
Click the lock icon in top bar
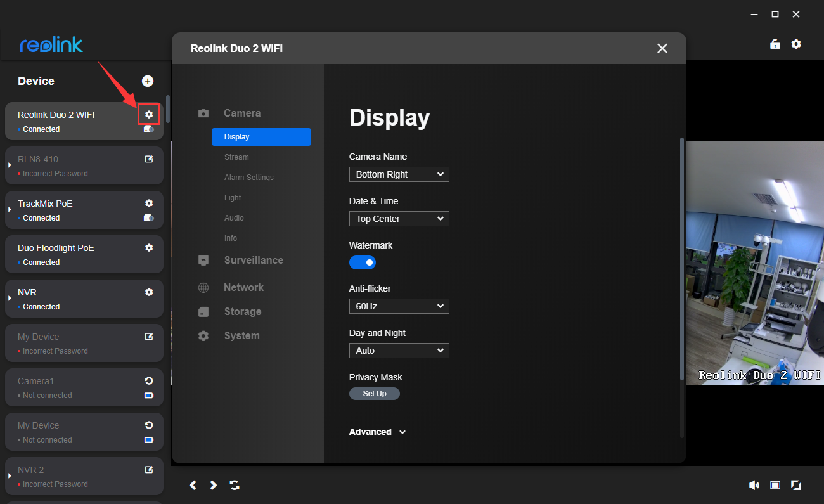pos(775,44)
